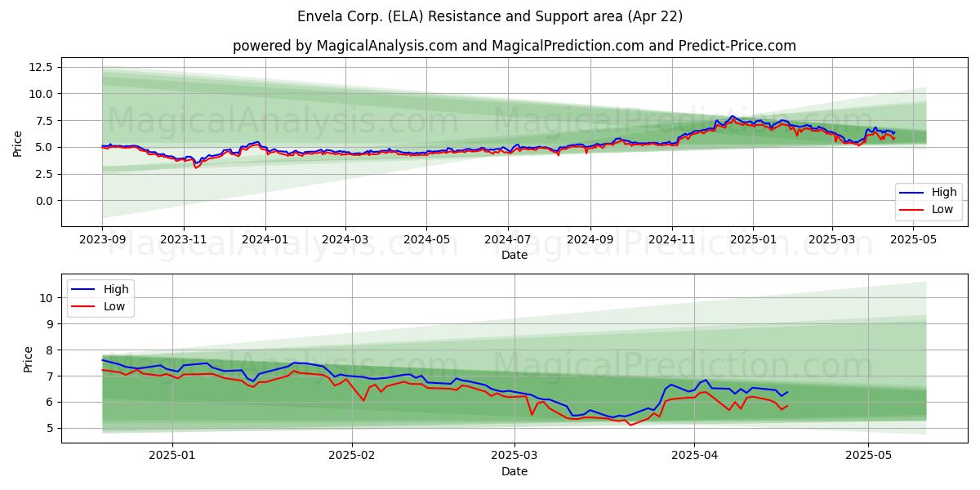
Task: Click the top chart 'Price' axis label
Action: (x=18, y=141)
